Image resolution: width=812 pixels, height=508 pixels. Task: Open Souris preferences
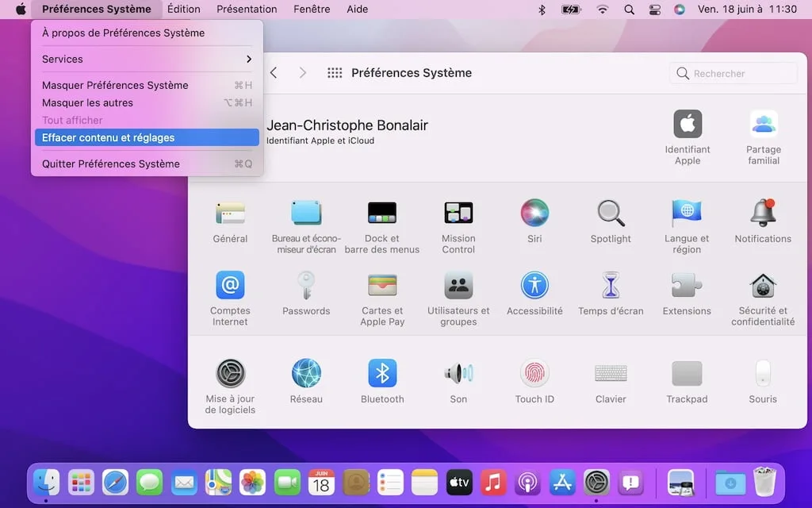[x=763, y=382]
